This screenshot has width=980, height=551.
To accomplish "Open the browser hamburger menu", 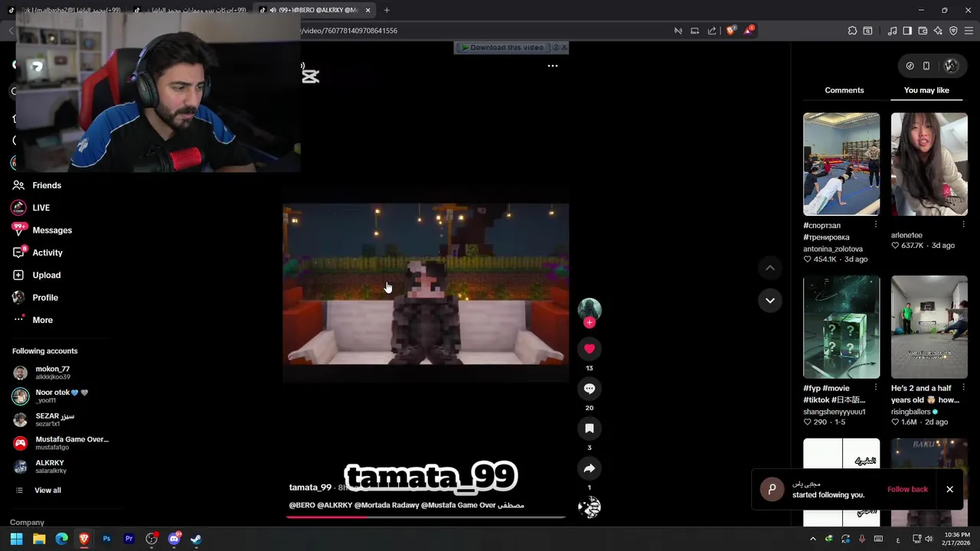I will click(x=969, y=31).
